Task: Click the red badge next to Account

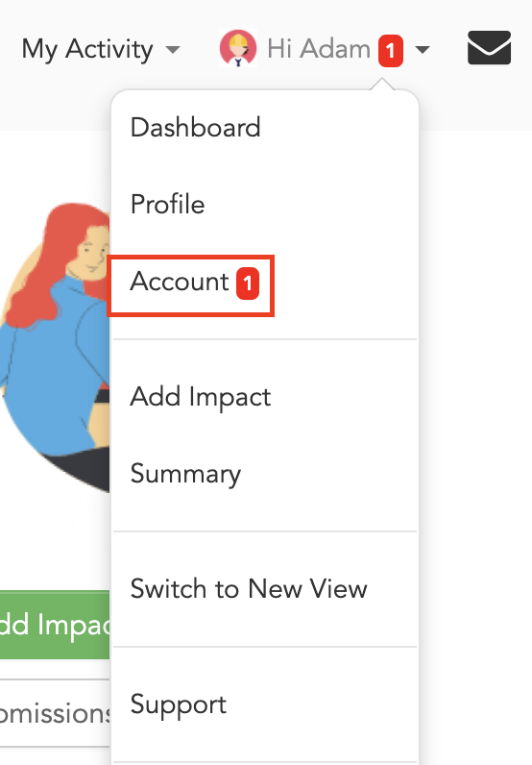Action: pos(248,284)
